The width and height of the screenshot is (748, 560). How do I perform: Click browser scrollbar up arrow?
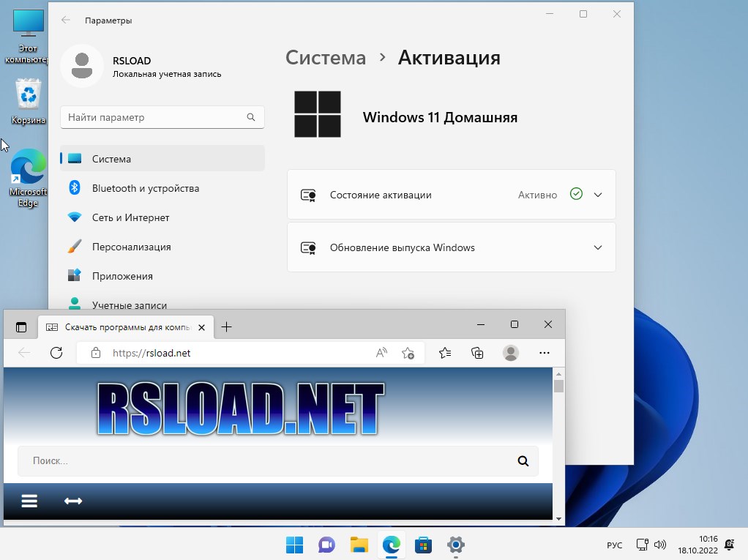558,373
